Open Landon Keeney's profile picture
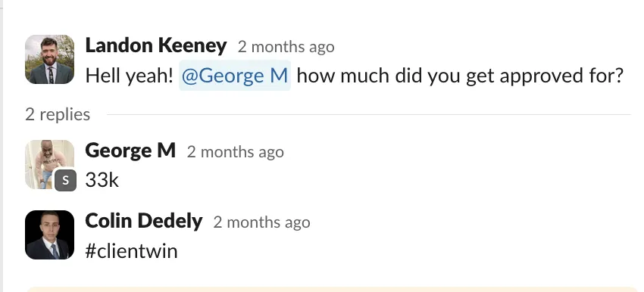The height and width of the screenshot is (292, 644). click(x=50, y=60)
